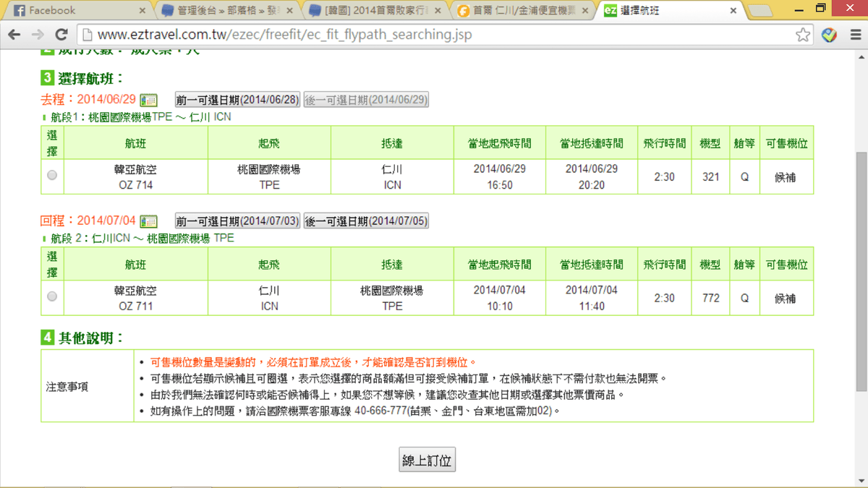Click 後一可選日期 (2014/07/05) button
The width and height of the screenshot is (868, 488).
366,221
